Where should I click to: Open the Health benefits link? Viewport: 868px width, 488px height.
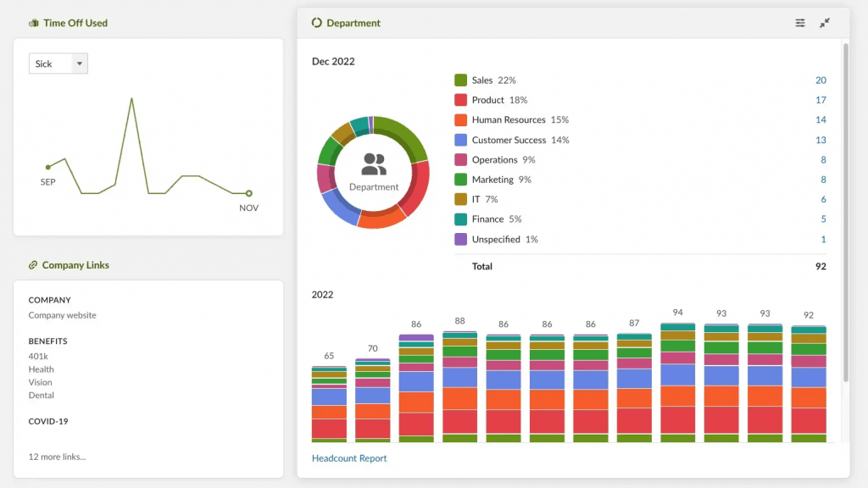point(41,369)
